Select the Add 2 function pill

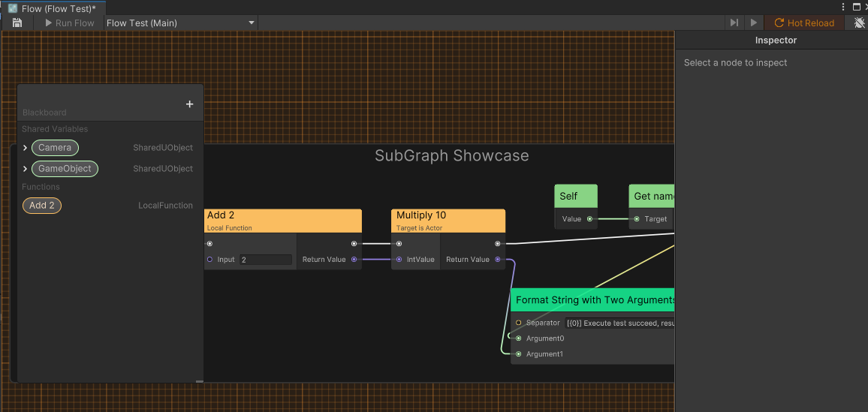click(x=42, y=206)
